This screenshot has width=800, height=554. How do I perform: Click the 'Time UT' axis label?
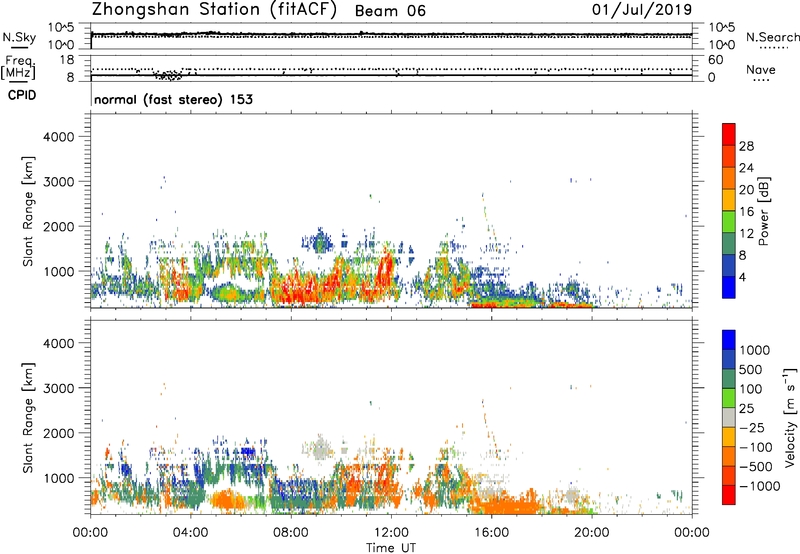point(391,548)
